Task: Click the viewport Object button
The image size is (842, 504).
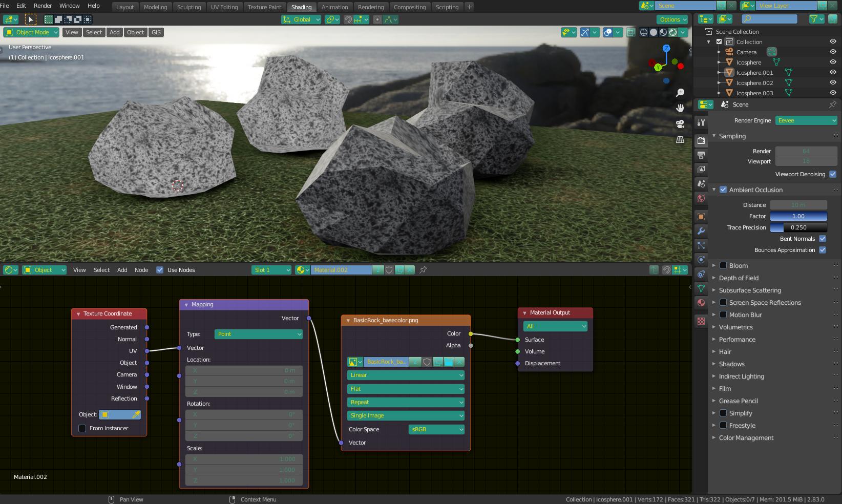Action: coord(135,32)
